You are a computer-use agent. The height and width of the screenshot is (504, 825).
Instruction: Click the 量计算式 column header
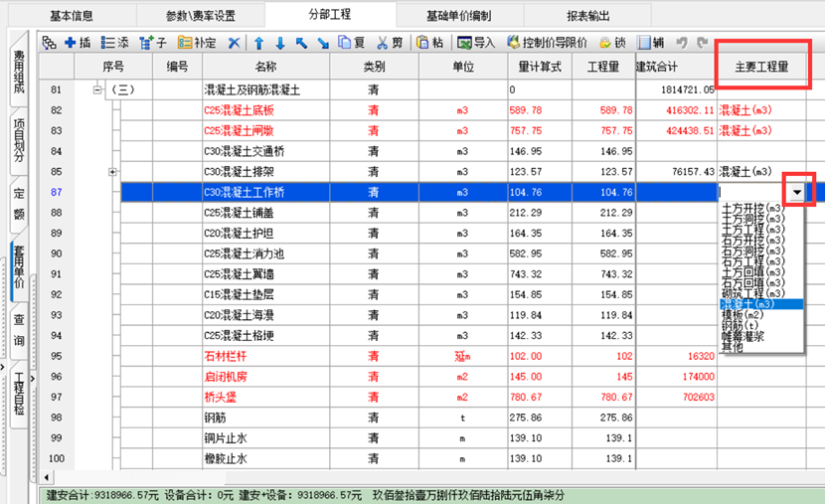(540, 67)
